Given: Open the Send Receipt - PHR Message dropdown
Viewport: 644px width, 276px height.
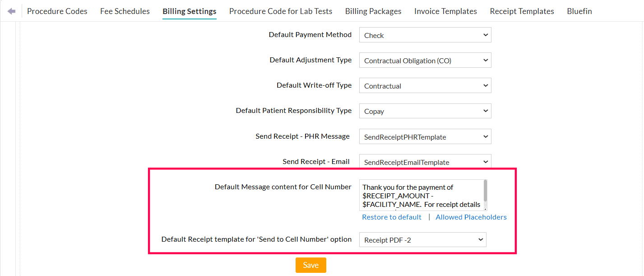Looking at the screenshot, I should (x=424, y=136).
